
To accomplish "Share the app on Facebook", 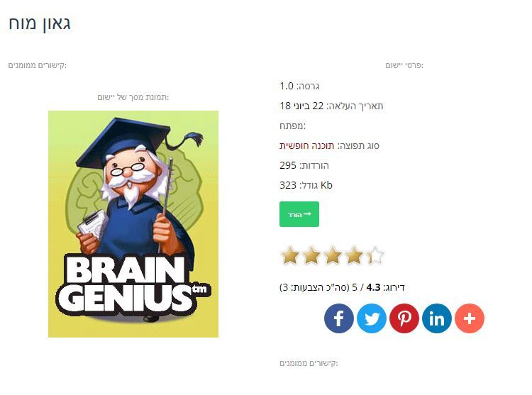I will point(338,318).
